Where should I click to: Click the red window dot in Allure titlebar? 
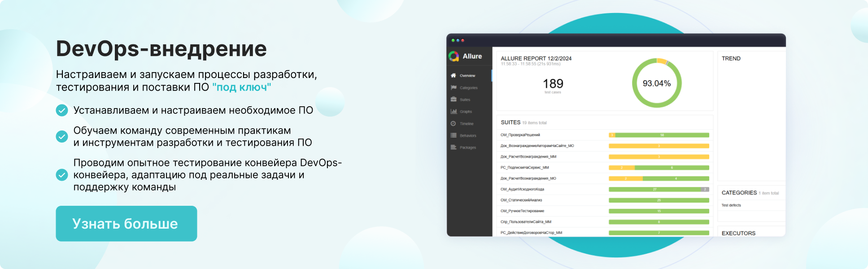click(x=463, y=40)
